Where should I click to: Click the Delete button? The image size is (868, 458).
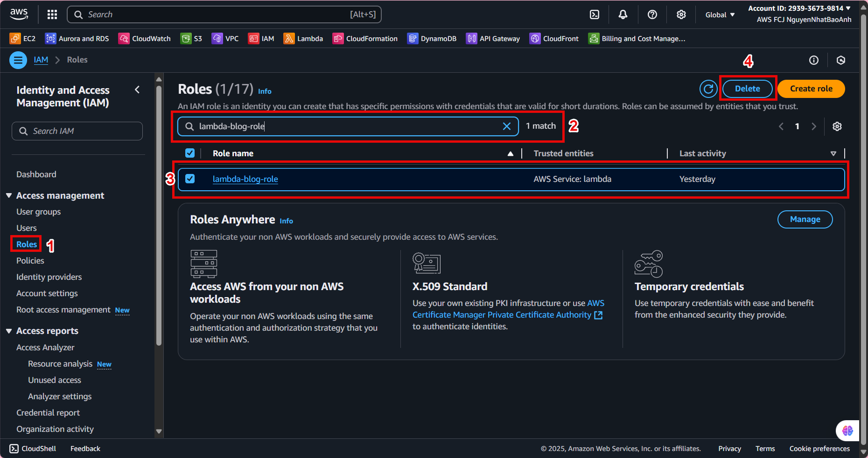point(747,89)
